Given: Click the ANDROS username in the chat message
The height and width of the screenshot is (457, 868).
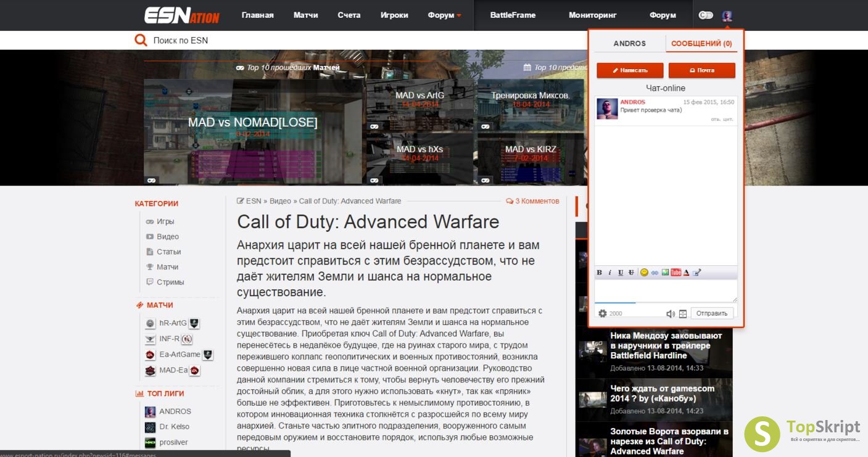Looking at the screenshot, I should 632,102.
